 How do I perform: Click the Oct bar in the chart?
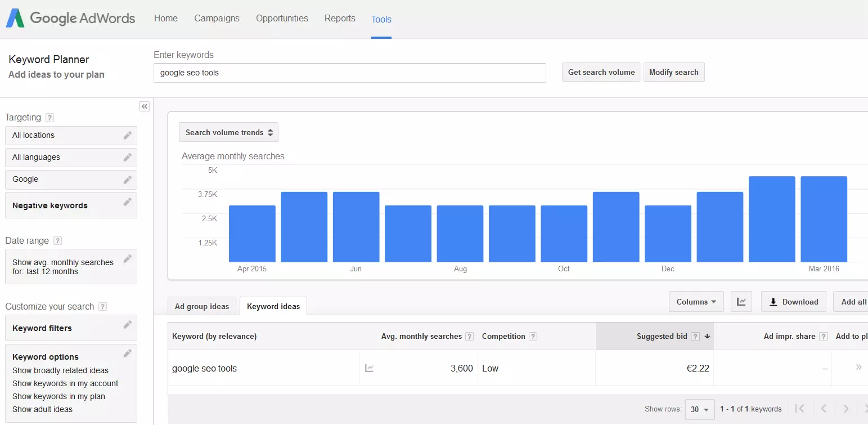[x=564, y=234]
